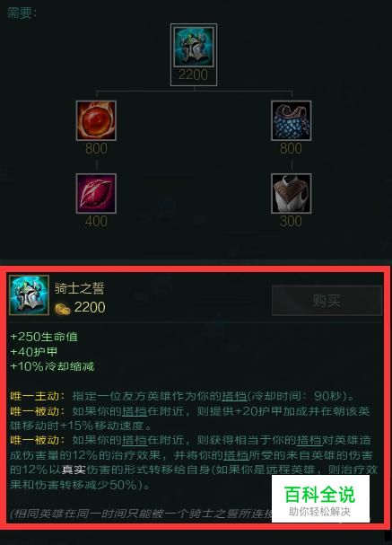Click the 购买 purchase button
The width and height of the screenshot is (392, 545).
tap(327, 301)
